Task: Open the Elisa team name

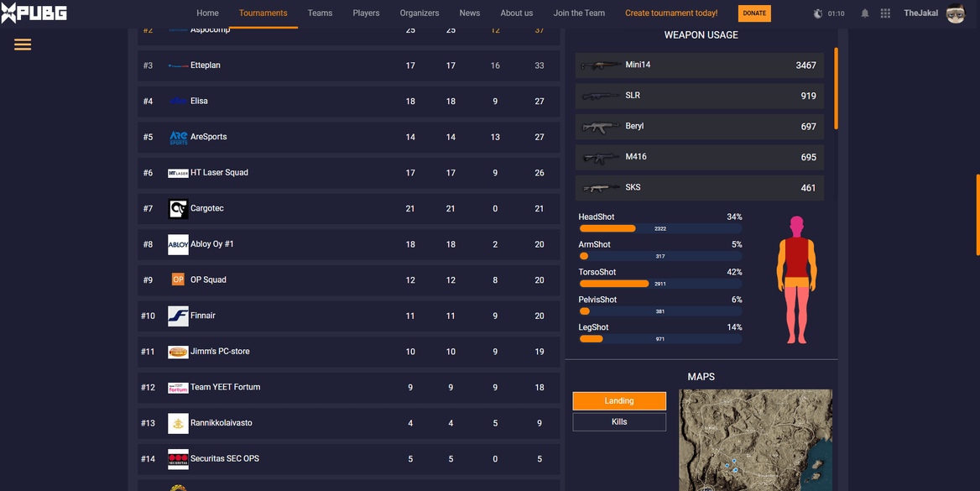Action: (200, 101)
